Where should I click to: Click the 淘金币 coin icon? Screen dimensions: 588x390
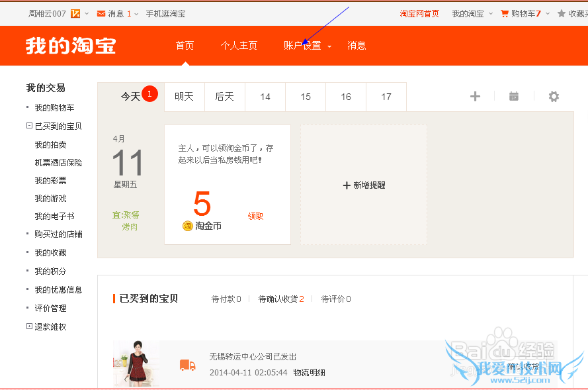click(x=187, y=226)
